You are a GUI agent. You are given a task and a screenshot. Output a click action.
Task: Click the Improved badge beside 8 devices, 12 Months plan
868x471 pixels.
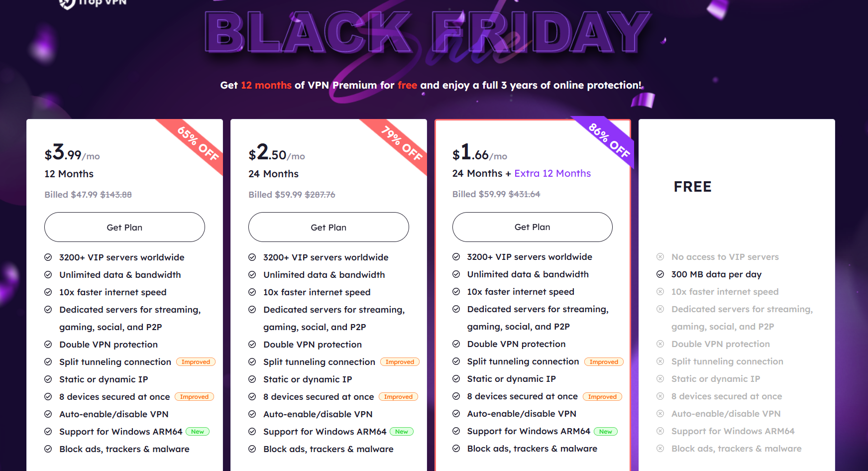click(x=194, y=397)
